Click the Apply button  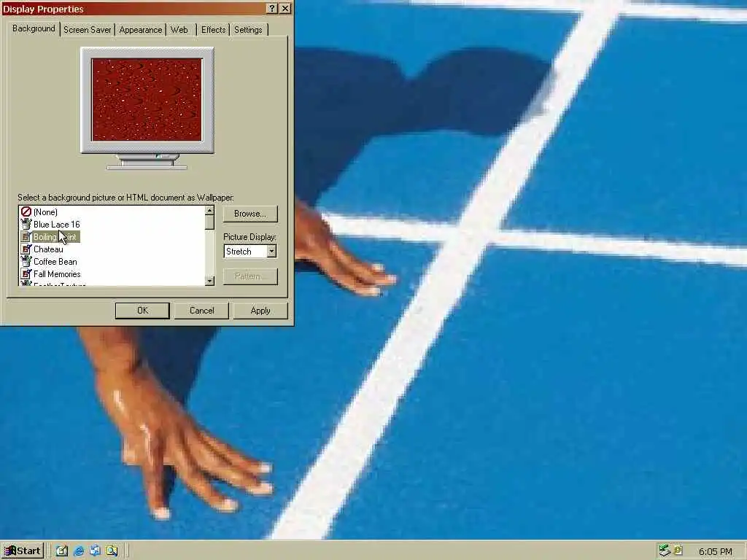pyautogui.click(x=260, y=311)
